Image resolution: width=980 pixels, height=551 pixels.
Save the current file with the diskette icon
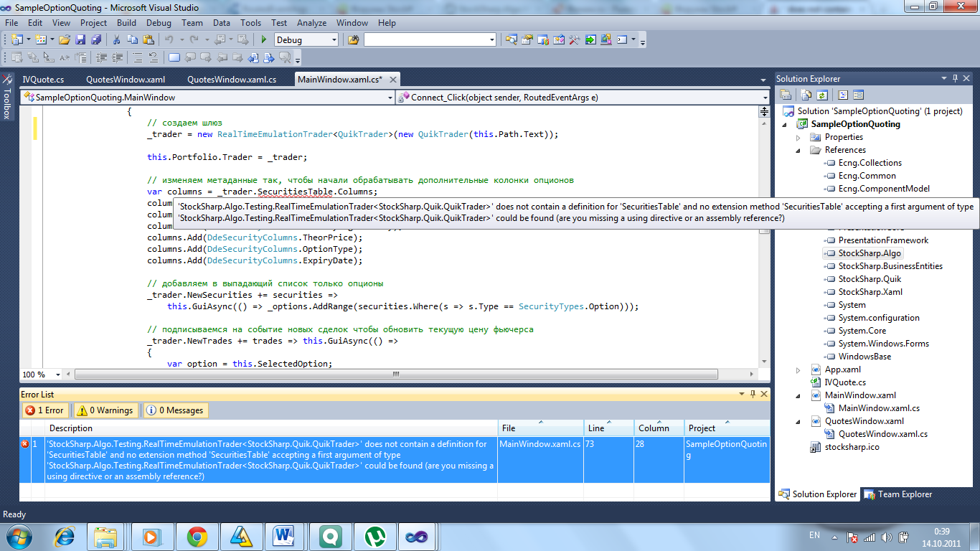(79, 40)
